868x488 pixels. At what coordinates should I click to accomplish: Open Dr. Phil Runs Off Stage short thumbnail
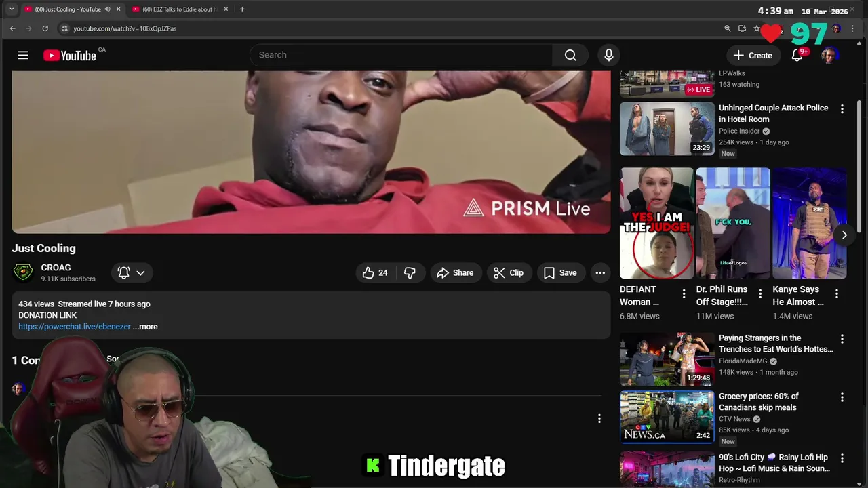coord(733,223)
